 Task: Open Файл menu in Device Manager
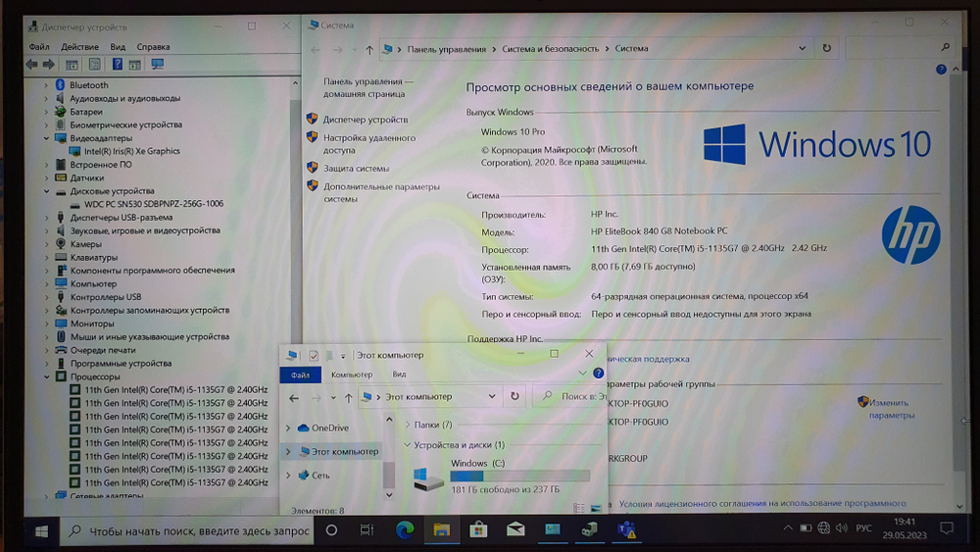(39, 47)
